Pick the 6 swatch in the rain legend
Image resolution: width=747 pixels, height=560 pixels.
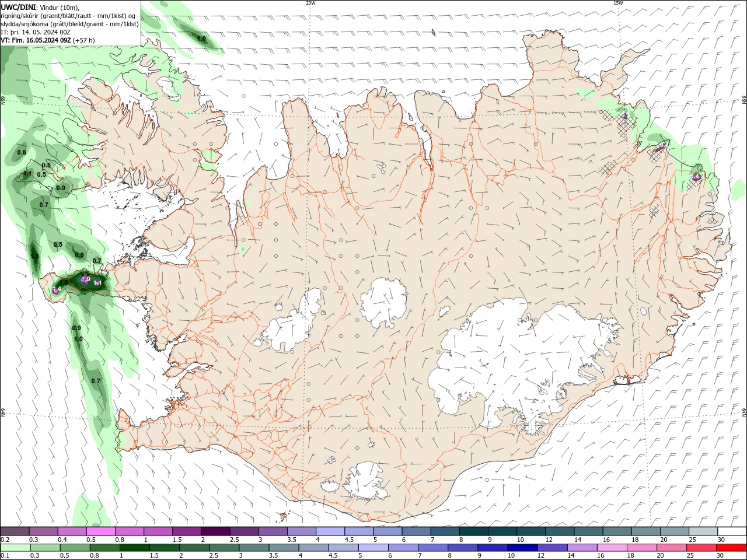click(x=404, y=548)
